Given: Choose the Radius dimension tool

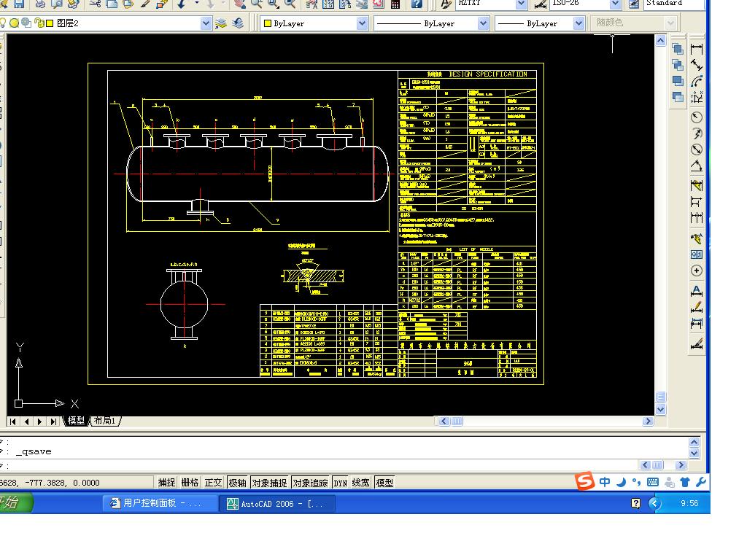Looking at the screenshot, I should coord(697,117).
